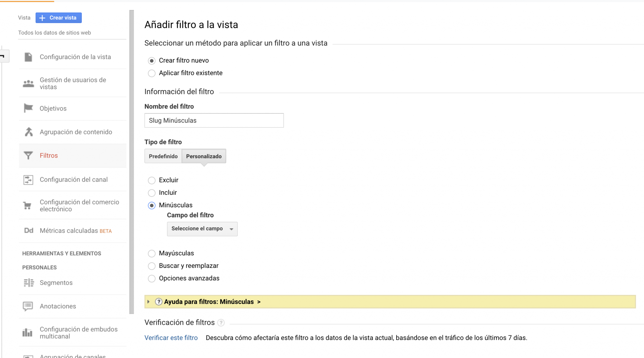Screen dimensions: 644x358
Task: Click the Verificar este filtro link
Action: point(171,338)
